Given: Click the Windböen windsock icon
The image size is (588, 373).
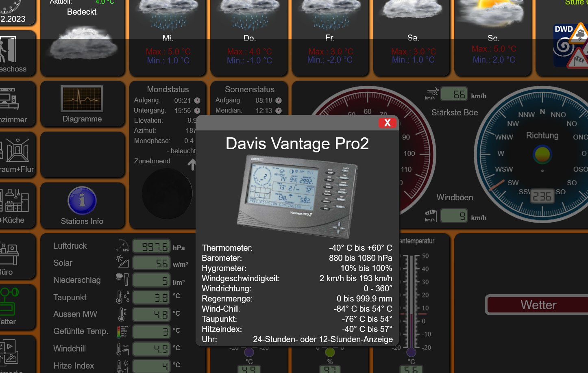Looking at the screenshot, I should click(x=431, y=215).
